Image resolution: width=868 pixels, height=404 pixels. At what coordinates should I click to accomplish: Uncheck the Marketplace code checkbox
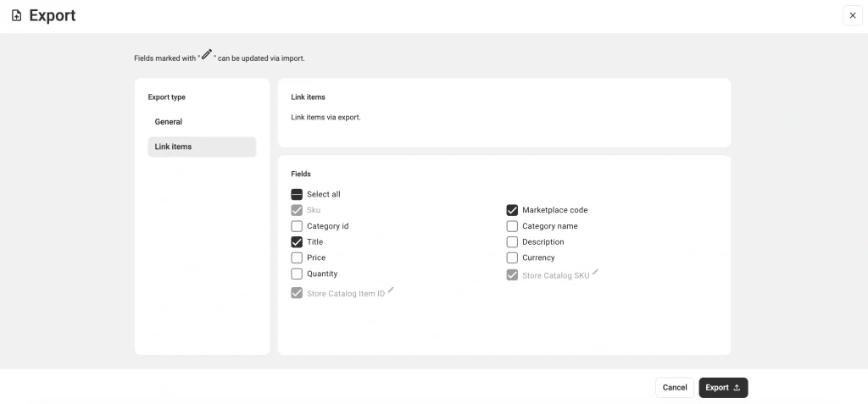[x=512, y=210]
